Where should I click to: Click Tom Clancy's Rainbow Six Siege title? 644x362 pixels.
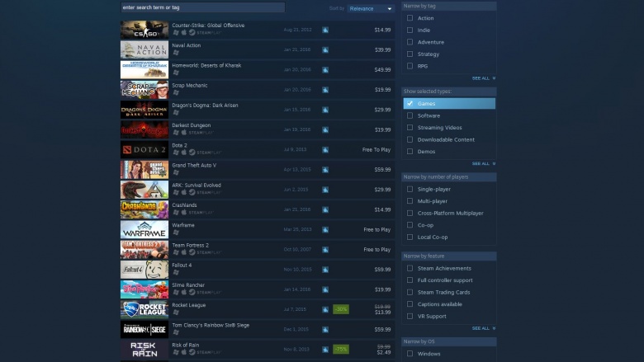coord(211,325)
